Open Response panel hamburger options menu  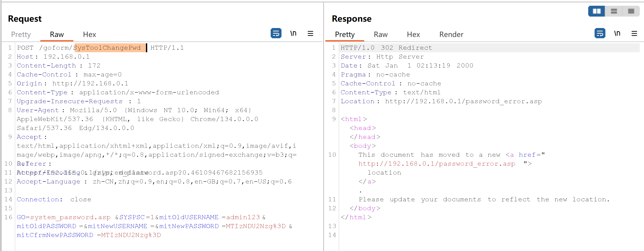(634, 33)
